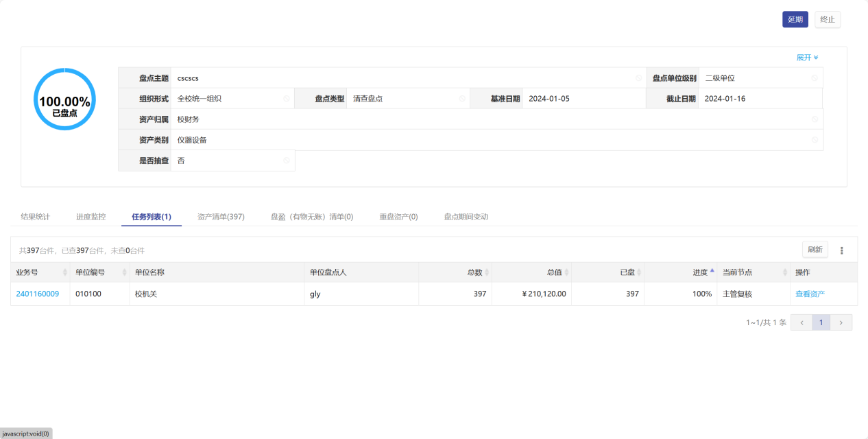Click the 100.00% progress circle
The height and width of the screenshot is (439, 868).
tap(64, 99)
